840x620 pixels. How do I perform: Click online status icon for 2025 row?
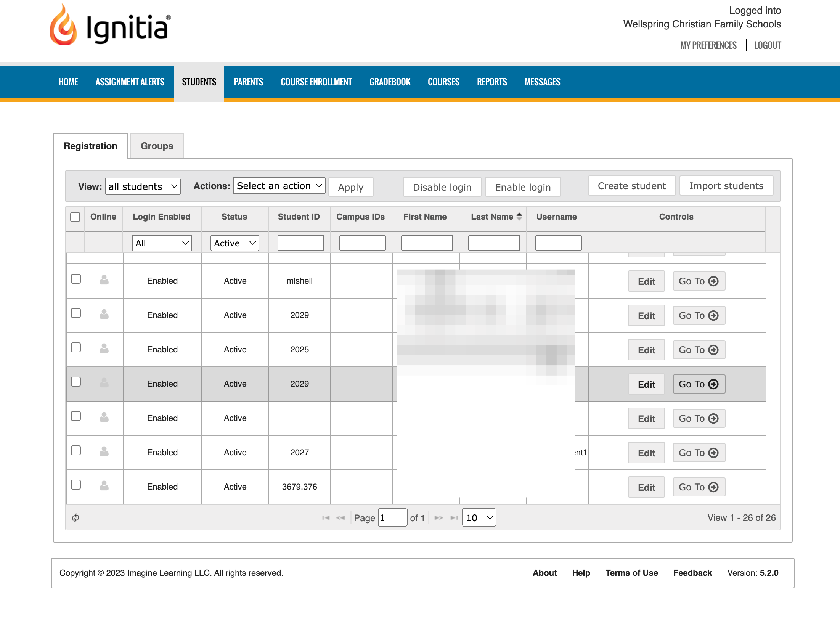pyautogui.click(x=104, y=349)
